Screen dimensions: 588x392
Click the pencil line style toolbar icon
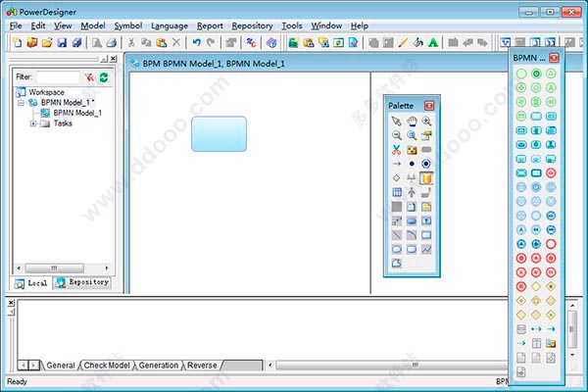pos(403,42)
